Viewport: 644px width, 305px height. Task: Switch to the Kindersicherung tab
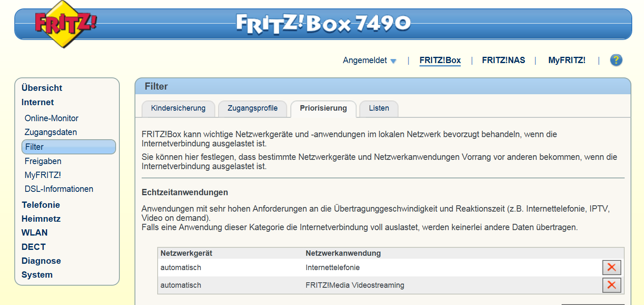(x=178, y=109)
